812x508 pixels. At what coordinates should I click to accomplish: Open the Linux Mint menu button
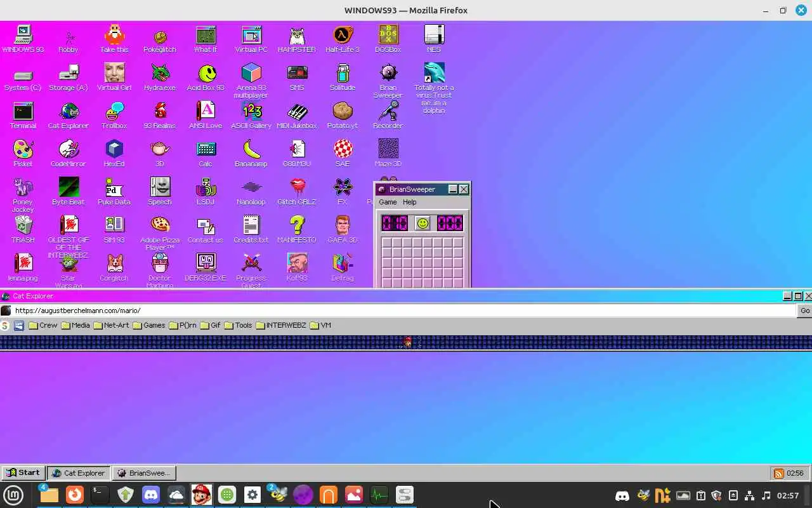pyautogui.click(x=13, y=495)
